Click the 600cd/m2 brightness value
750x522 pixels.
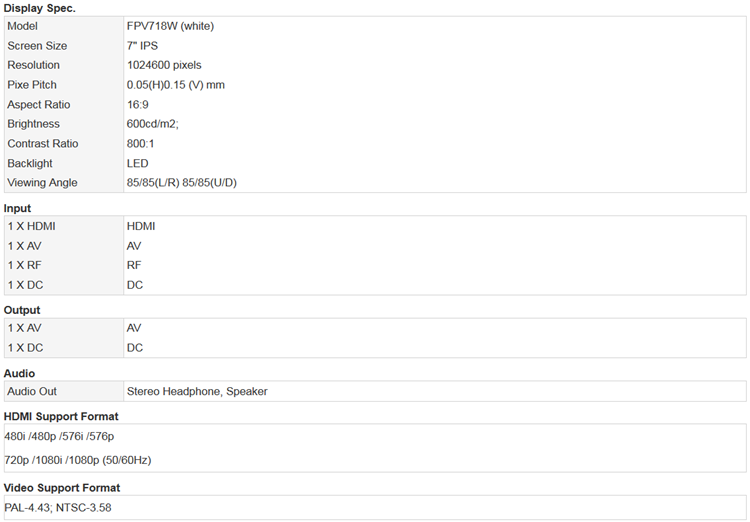153,124
